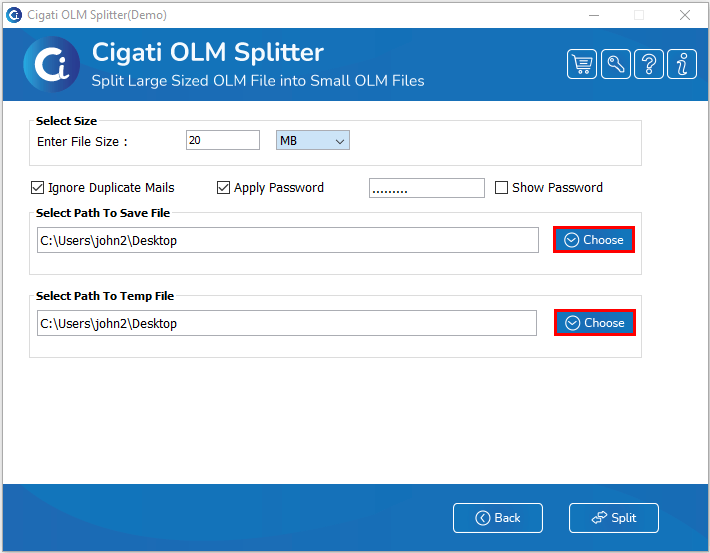Close the Cigati OLM Splitter window
Viewport: 710px width, 553px height.
[685, 15]
